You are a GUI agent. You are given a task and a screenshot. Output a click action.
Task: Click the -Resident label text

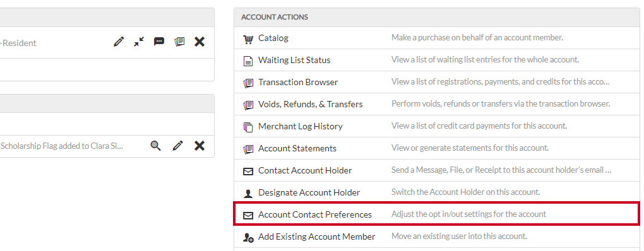(x=18, y=43)
